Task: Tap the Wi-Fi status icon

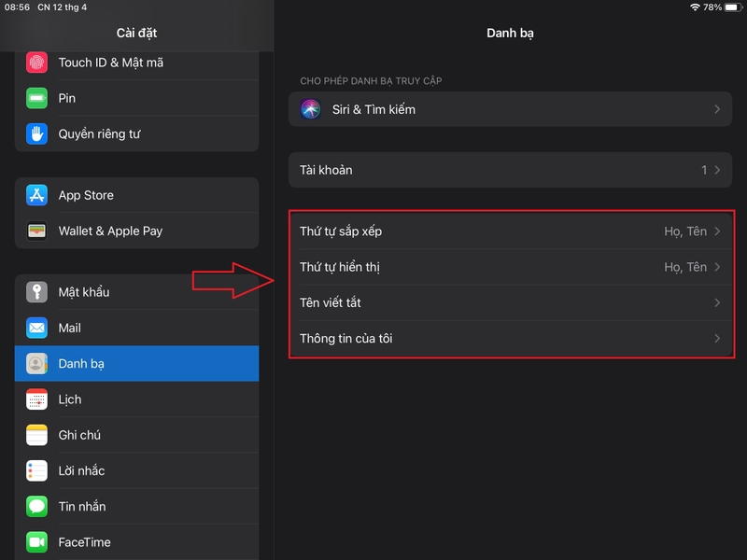Action: (x=695, y=7)
